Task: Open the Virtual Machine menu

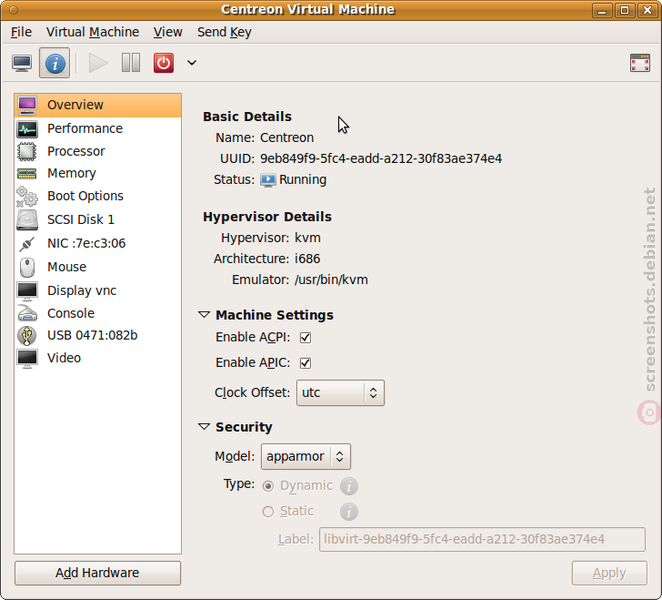Action: 92,32
